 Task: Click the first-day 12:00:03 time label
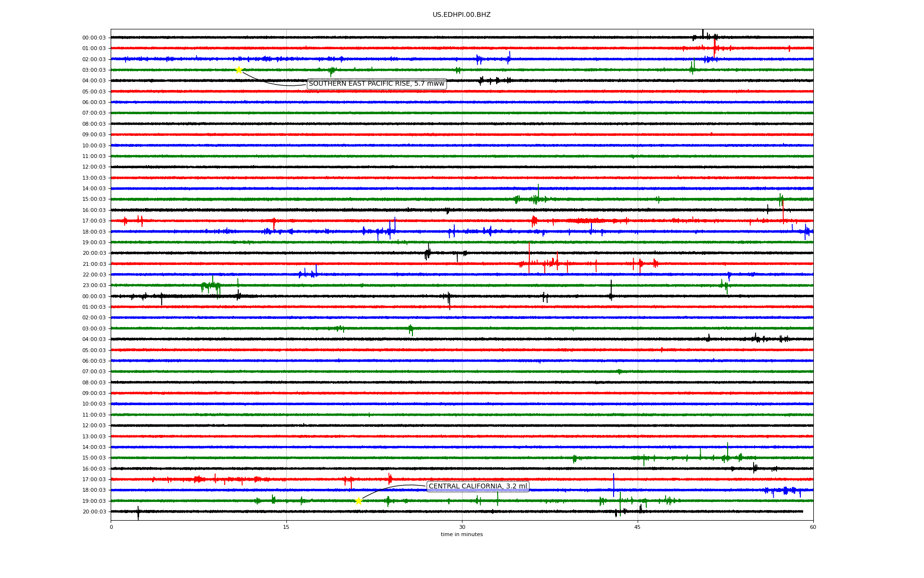94,167
